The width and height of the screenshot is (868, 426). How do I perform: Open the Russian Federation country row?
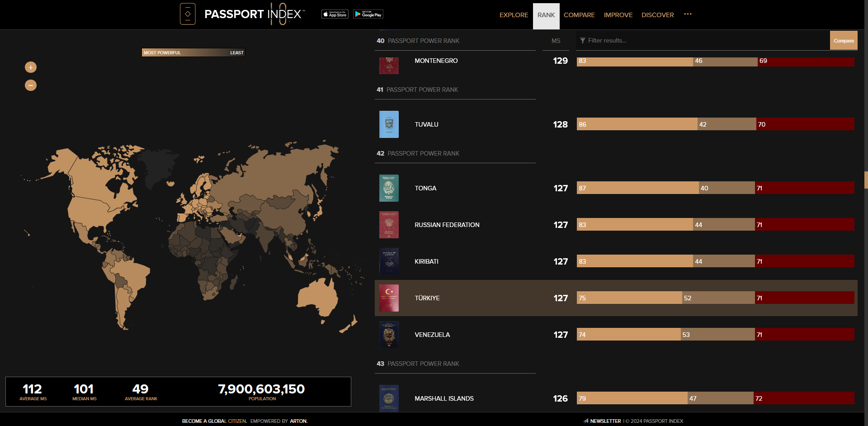pyautogui.click(x=447, y=225)
